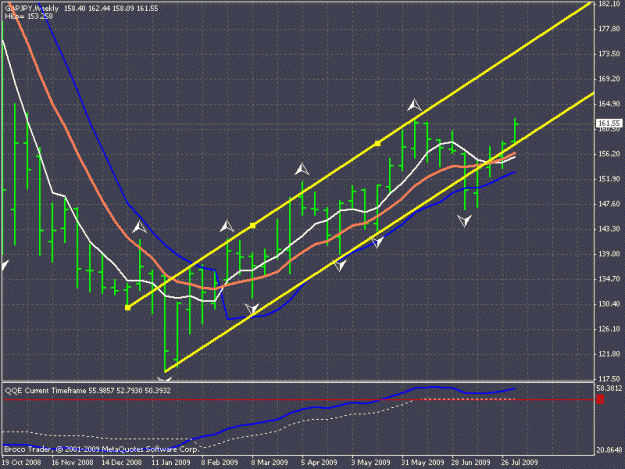Click the 126.10 price axis label

(x=609, y=329)
